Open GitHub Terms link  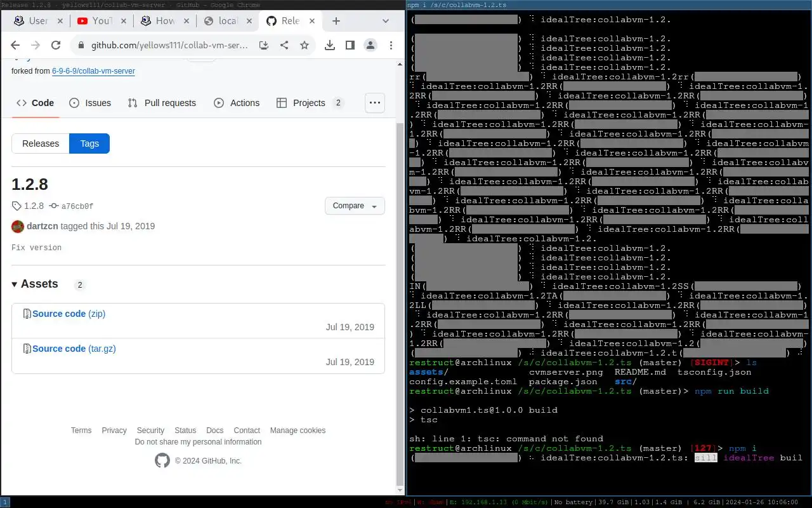[81, 431]
